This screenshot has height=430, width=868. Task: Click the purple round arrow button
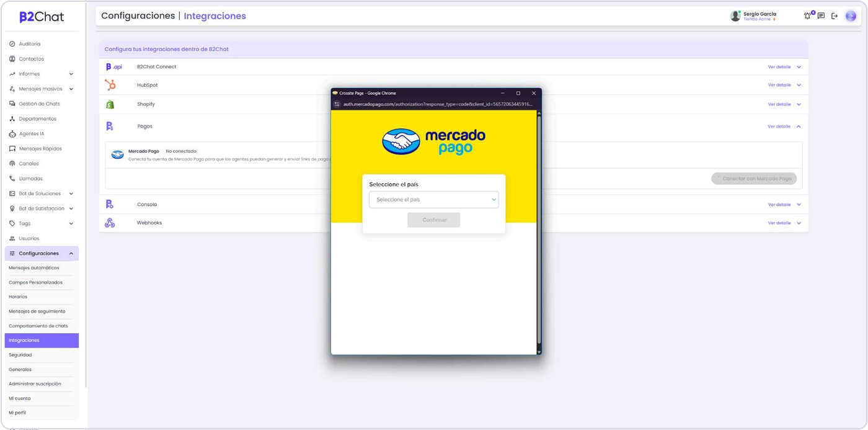851,16
